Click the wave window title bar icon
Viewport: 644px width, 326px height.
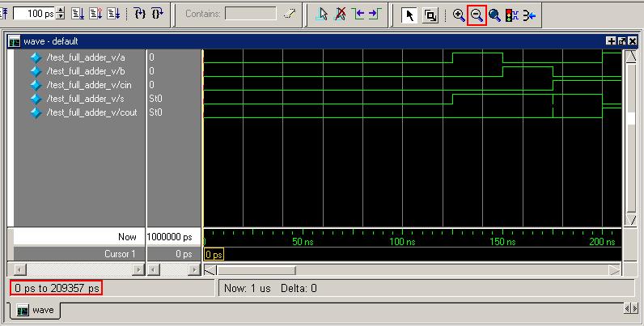[15, 41]
